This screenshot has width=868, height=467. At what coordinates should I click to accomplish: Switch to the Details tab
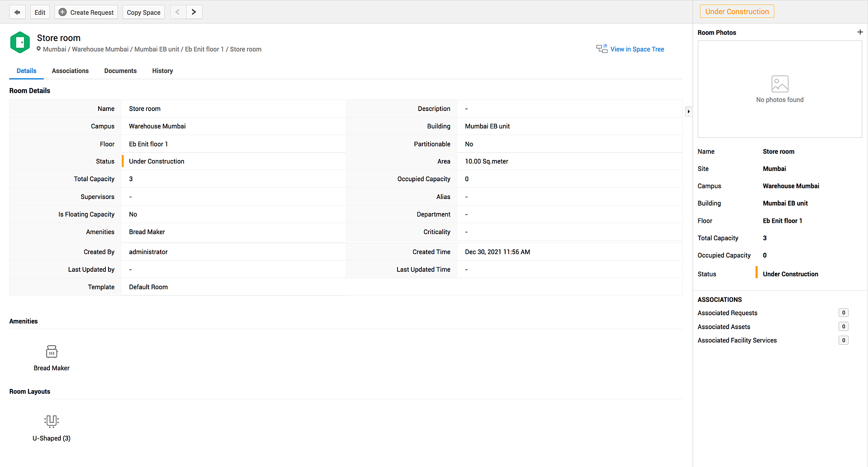click(x=26, y=71)
